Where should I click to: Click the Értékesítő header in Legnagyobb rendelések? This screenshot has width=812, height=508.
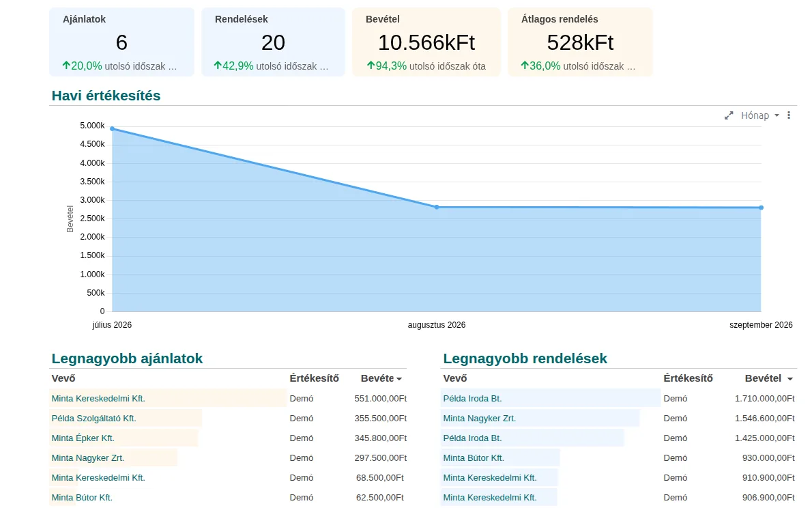click(x=688, y=378)
